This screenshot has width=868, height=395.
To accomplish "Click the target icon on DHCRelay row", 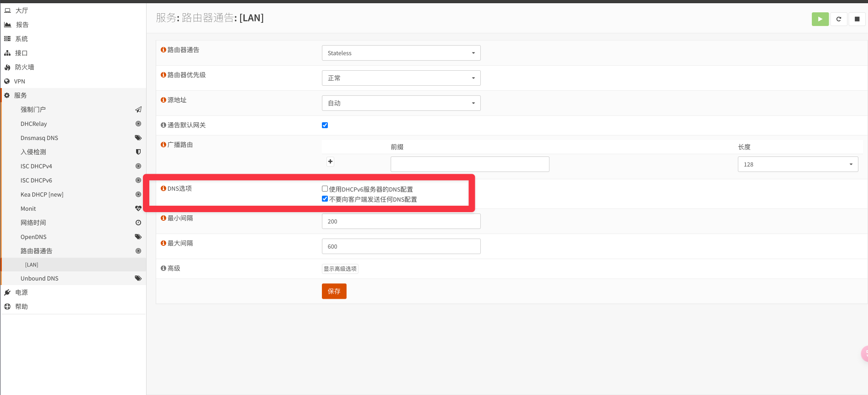I will 138,124.
